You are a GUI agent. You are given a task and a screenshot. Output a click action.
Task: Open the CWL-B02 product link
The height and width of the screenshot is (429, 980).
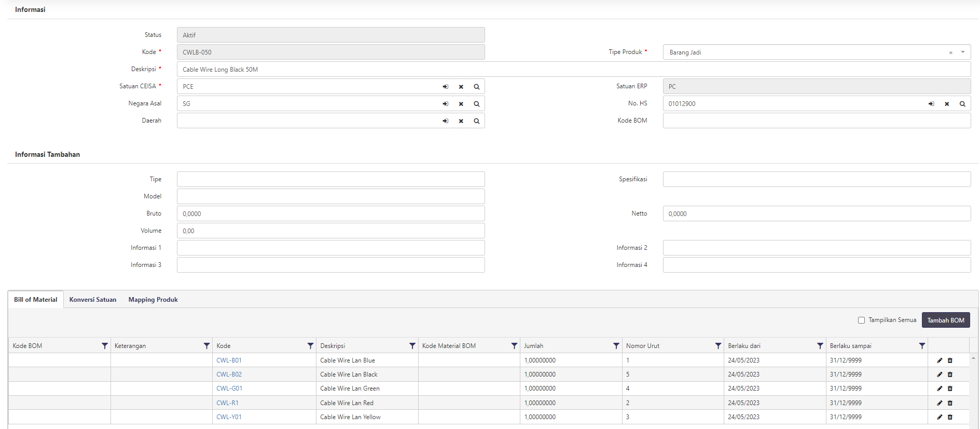(229, 374)
